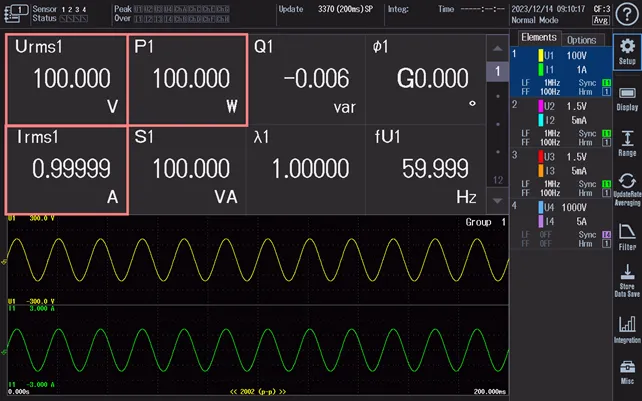Select page 1 in page indicator
Screen dimensions: 642x401
[x=497, y=71]
